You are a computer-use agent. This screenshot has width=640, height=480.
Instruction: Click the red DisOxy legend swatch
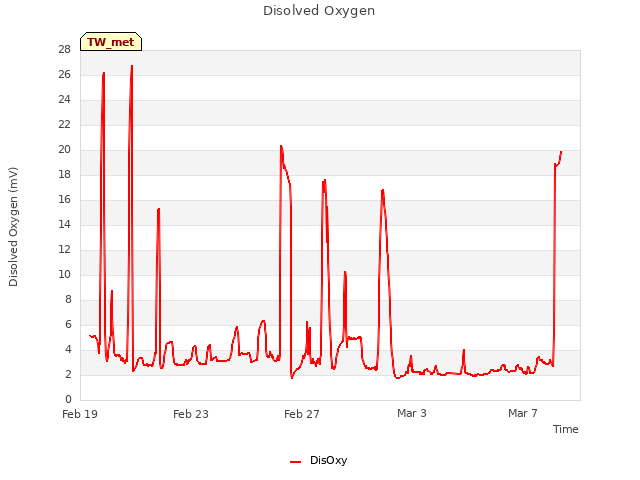(296, 462)
